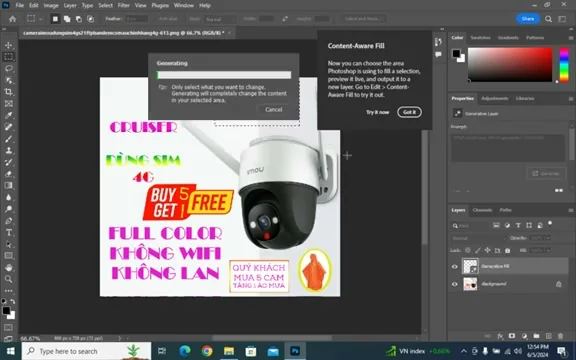Viewport: 576px width, 360px height.
Task: Open the Properties panel menu
Action: tap(571, 98)
